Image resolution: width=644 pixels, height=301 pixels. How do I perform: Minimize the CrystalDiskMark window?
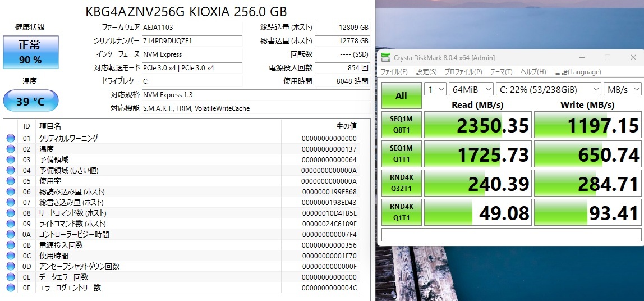pos(582,58)
